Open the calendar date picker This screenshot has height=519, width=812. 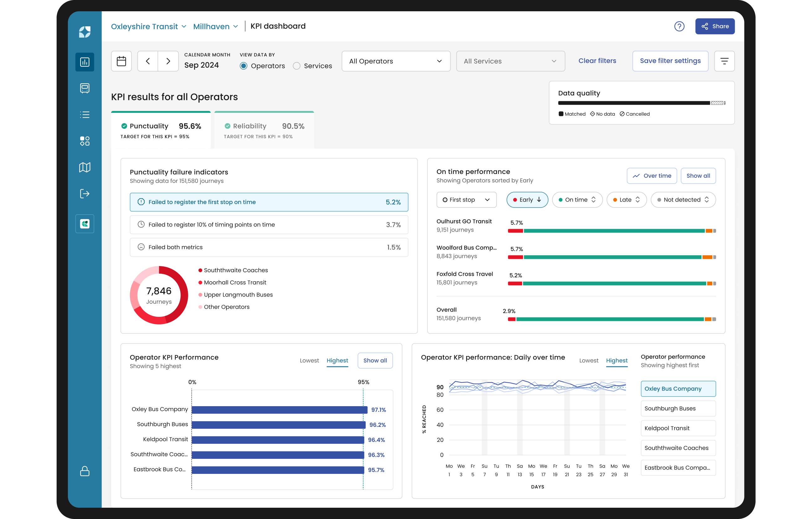pos(122,61)
